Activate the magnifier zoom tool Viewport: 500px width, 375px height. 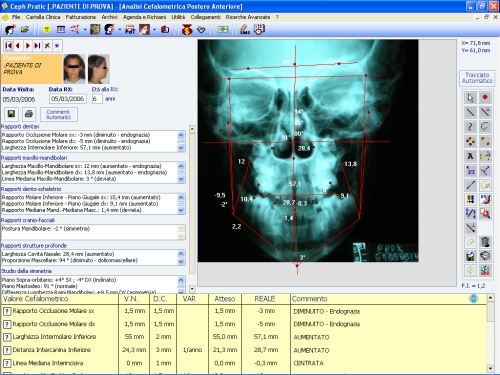pyautogui.click(x=485, y=213)
